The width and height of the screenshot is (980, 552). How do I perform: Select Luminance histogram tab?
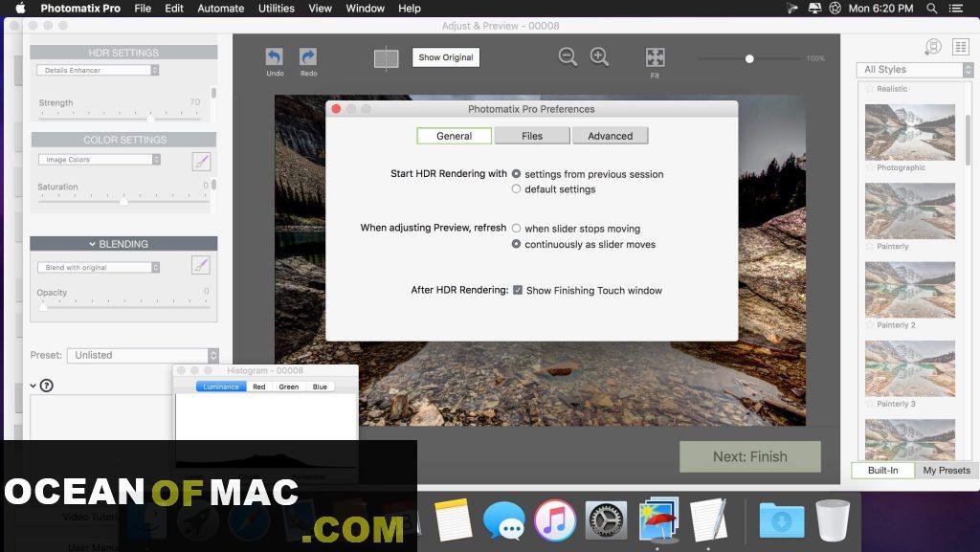(221, 386)
